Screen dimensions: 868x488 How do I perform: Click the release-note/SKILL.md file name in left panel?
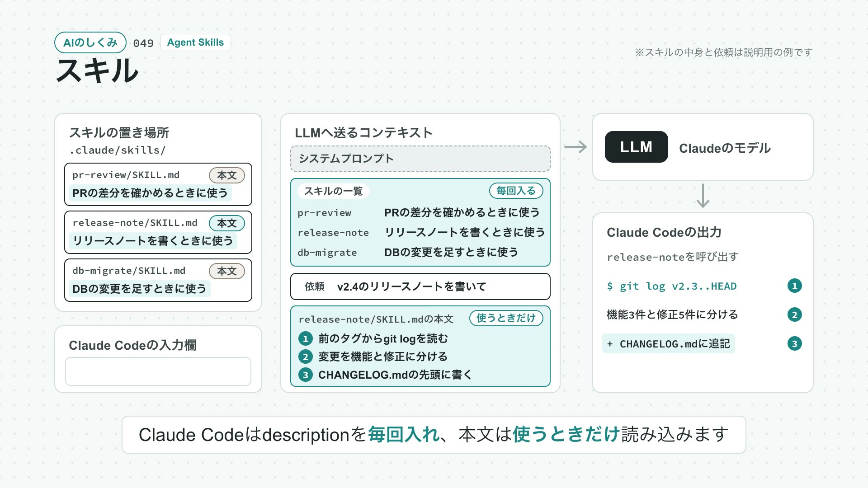(135, 223)
